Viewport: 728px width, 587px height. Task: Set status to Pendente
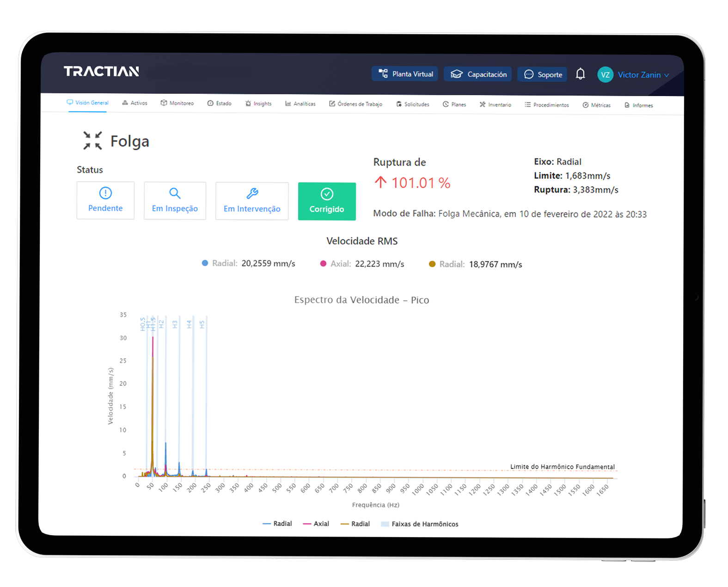[x=105, y=200]
